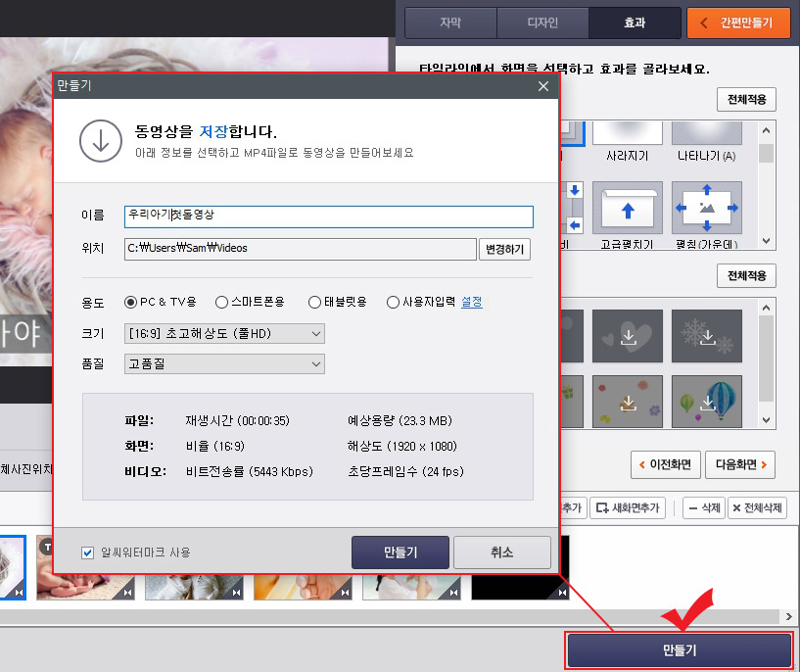This screenshot has height=672, width=800.
Task: Select PC & TV용 radio option
Action: (130, 302)
